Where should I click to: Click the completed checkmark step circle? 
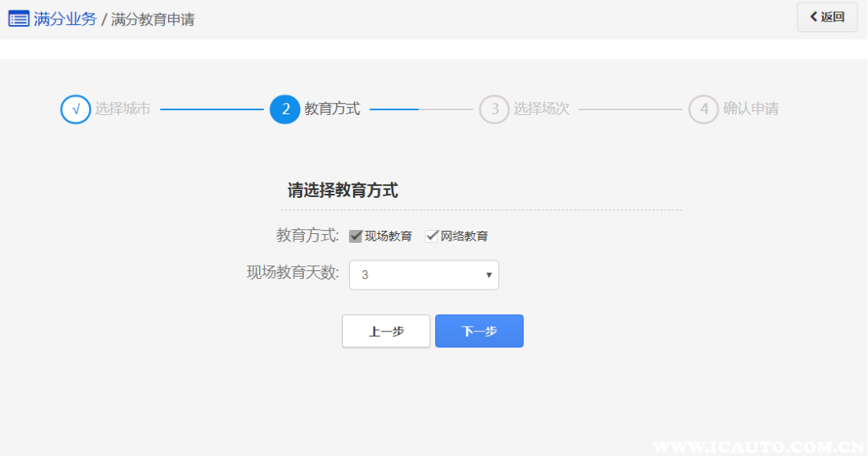click(76, 109)
